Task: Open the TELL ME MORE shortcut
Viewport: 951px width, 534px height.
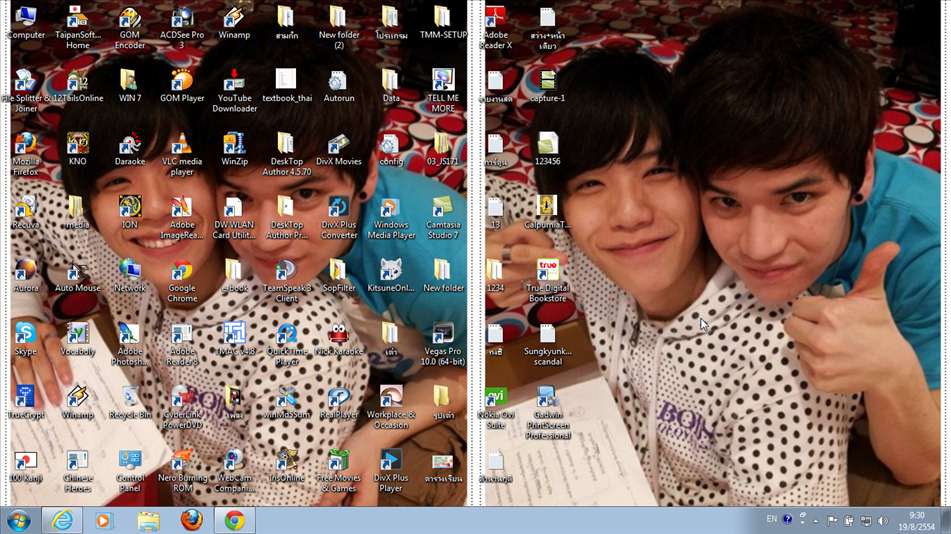Action: [443, 90]
